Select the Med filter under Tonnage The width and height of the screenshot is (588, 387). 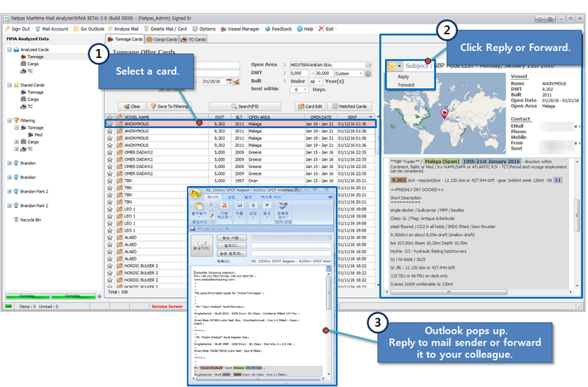click(35, 134)
